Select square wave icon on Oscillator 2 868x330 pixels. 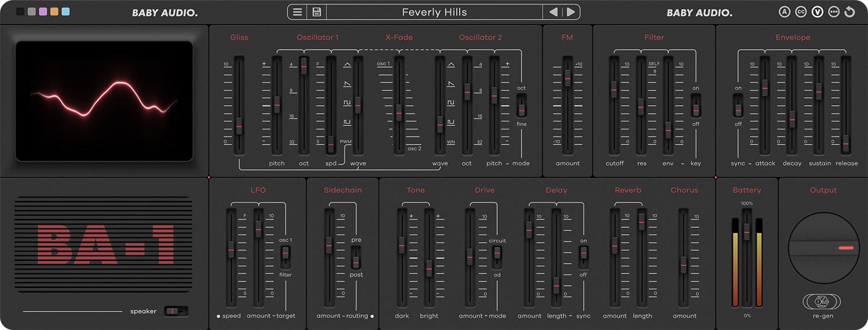451,103
